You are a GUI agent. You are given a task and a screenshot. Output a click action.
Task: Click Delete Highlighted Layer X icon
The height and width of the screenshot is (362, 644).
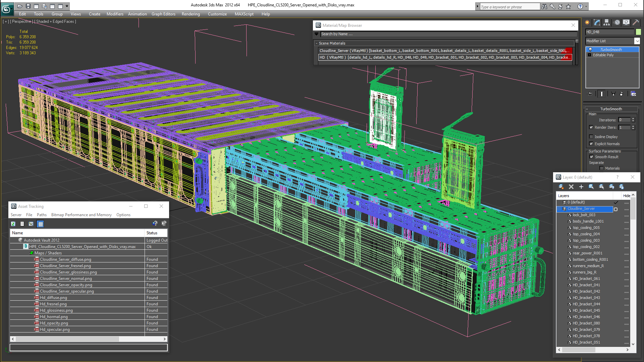click(571, 187)
